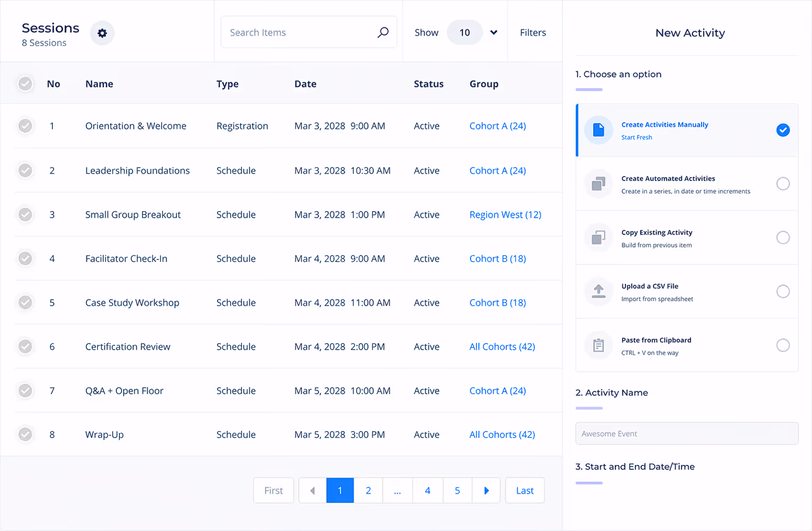Click the Awesome Event name input field

(686, 434)
